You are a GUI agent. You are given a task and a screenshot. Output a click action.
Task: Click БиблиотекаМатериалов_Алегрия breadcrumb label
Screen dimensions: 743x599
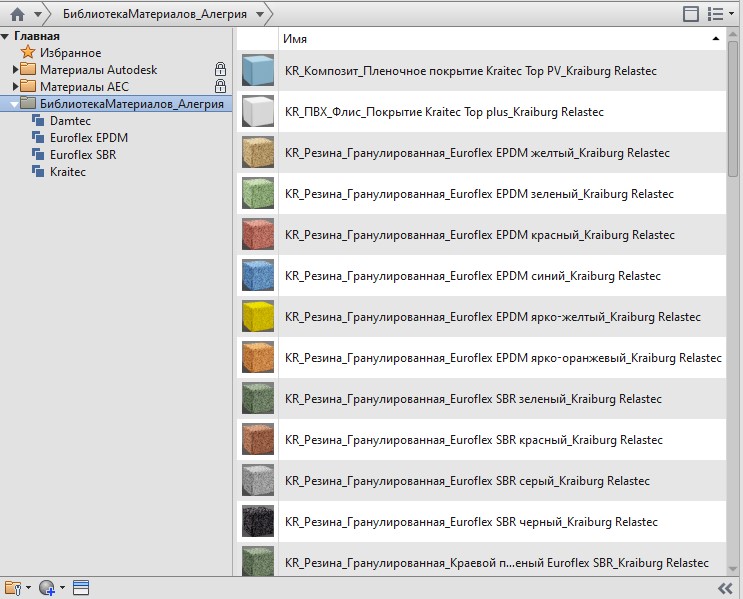(155, 14)
